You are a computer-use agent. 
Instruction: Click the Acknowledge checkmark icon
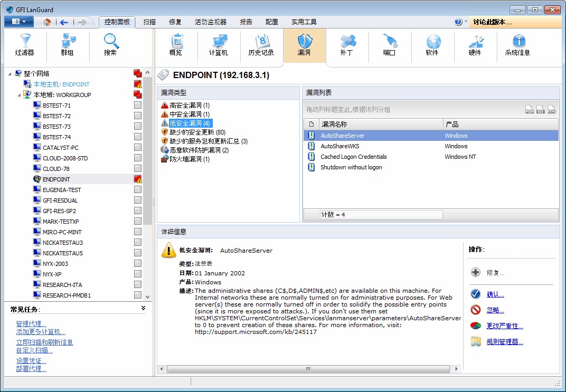coord(476,294)
